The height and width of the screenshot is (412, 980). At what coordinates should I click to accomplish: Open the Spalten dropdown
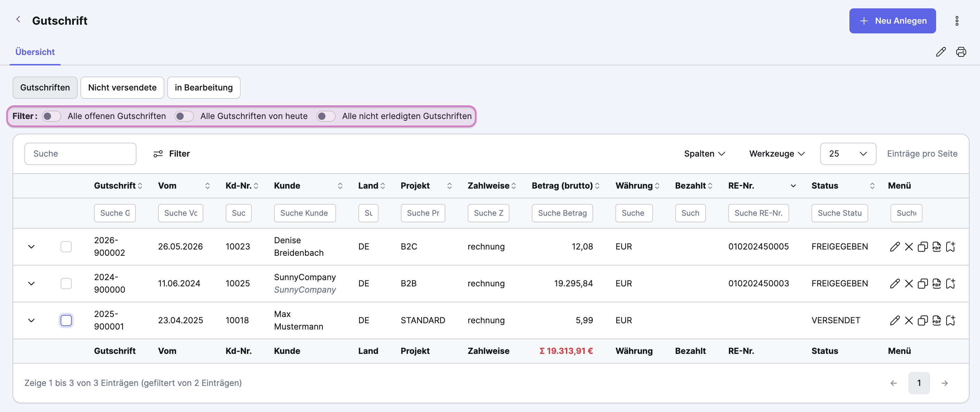[x=705, y=153]
